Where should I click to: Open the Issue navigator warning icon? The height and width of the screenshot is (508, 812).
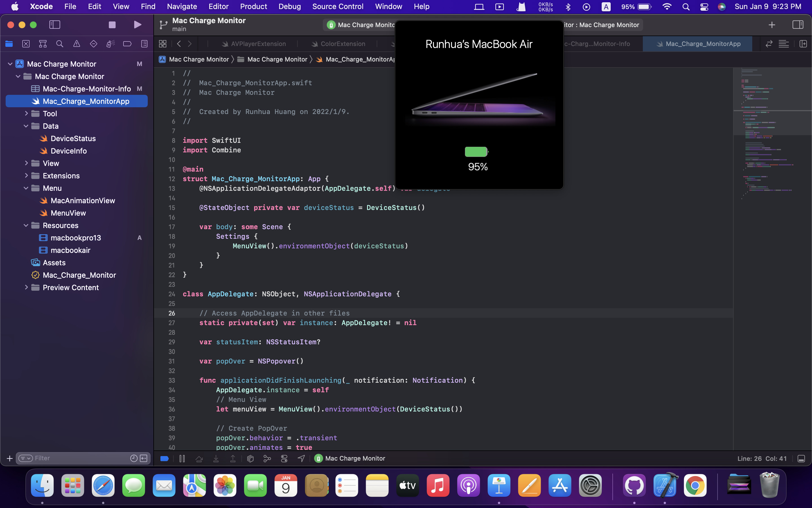(76, 44)
